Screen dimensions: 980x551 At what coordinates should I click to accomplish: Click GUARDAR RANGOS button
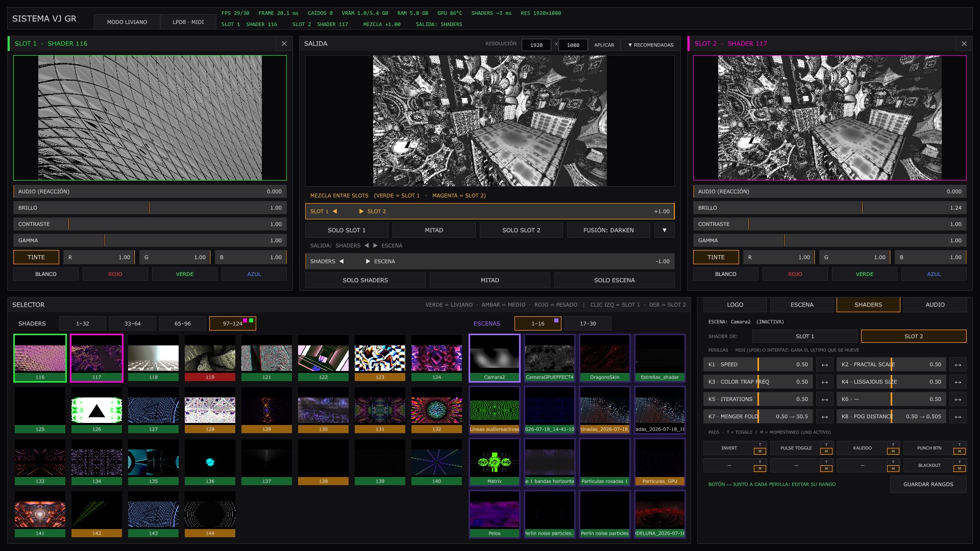pos(928,484)
